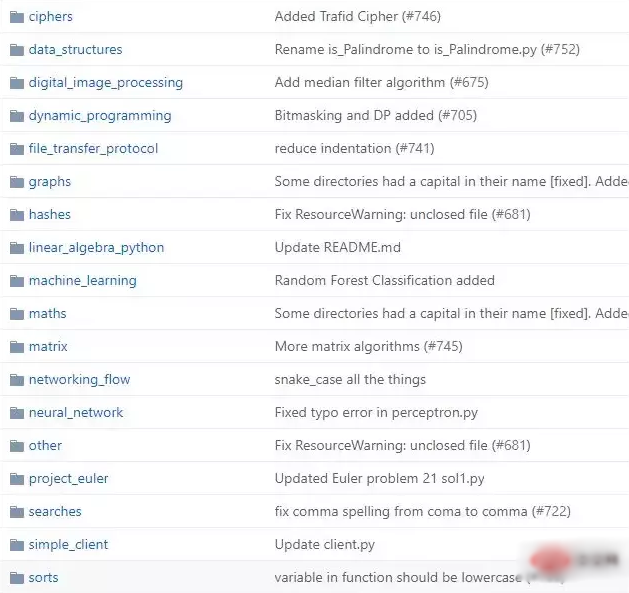Open the networking_flow directory link
Viewport: 629px width, 593px height.
tap(79, 380)
